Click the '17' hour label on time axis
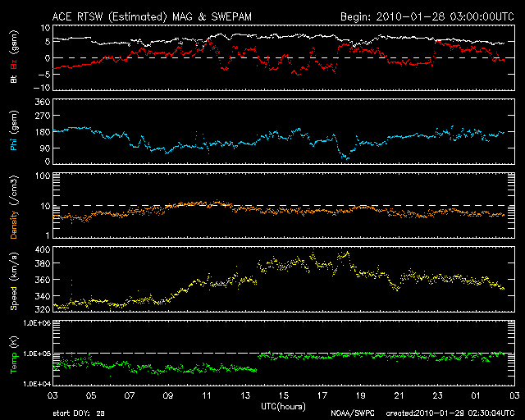 [x=322, y=396]
